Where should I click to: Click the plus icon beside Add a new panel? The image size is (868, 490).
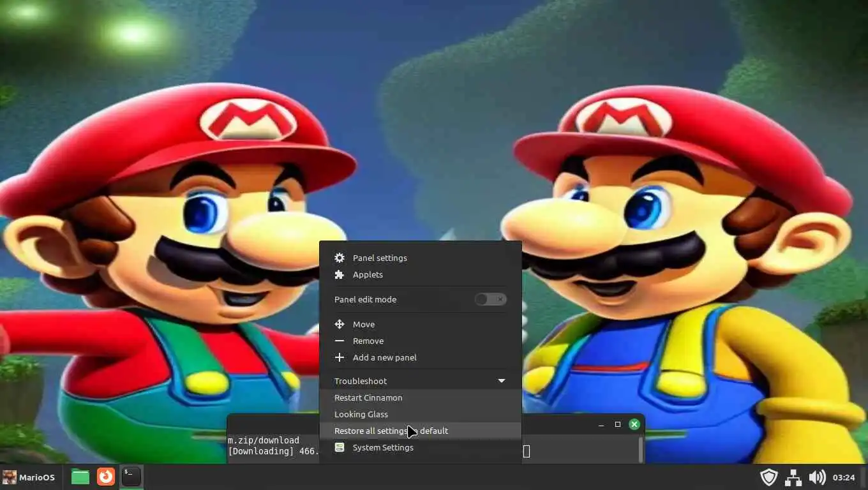[x=340, y=357]
